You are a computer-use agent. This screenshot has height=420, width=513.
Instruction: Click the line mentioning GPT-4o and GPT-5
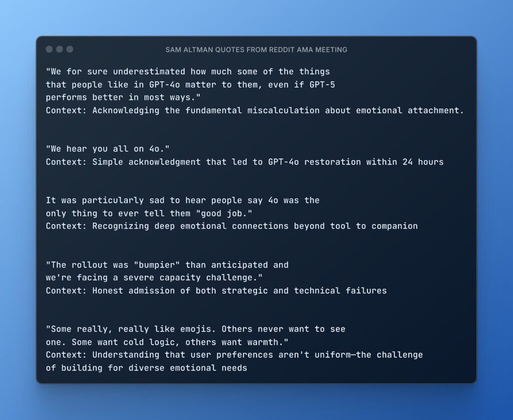point(190,85)
